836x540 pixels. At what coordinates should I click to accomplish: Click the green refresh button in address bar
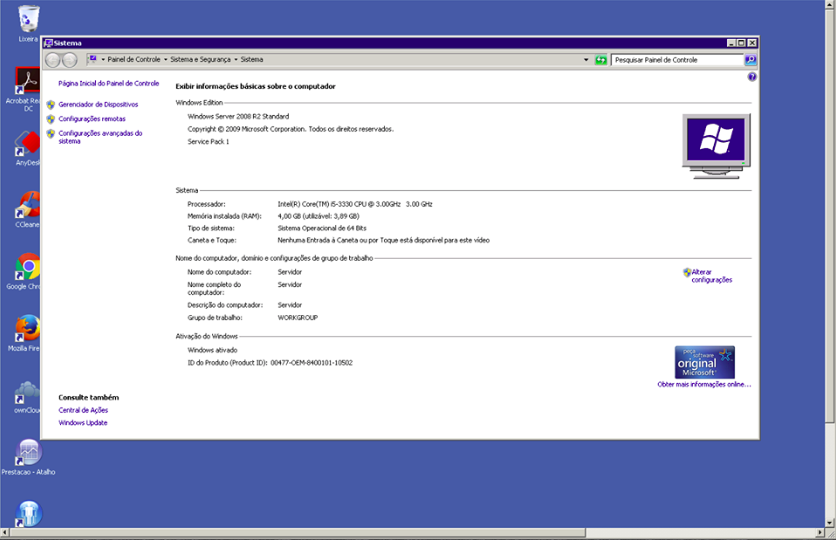tap(601, 60)
